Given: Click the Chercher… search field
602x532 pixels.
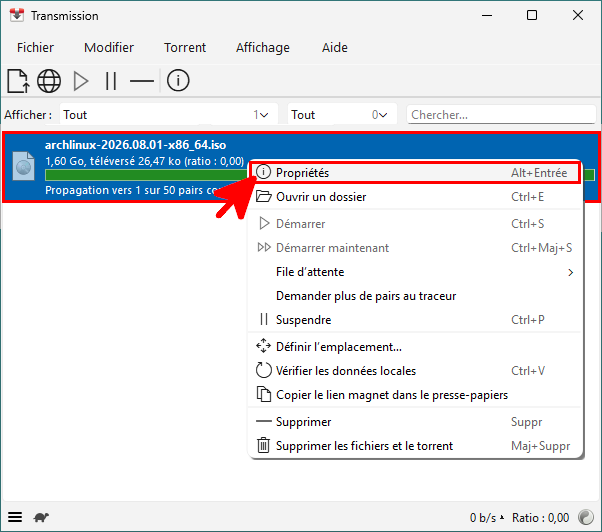Looking at the screenshot, I should click(501, 114).
